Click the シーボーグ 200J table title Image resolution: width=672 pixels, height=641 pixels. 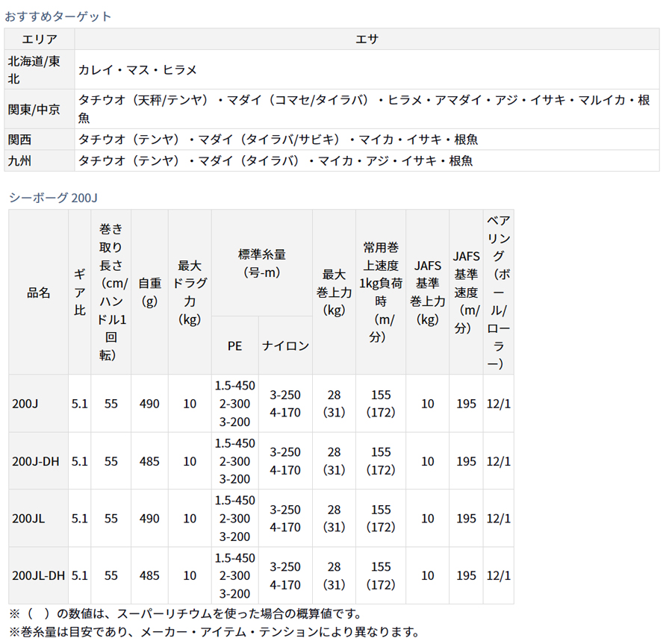click(53, 198)
